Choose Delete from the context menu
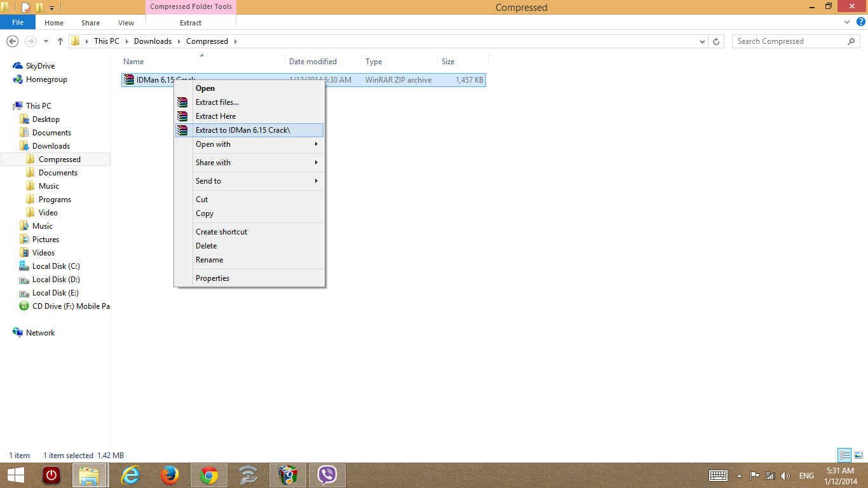868x488 pixels. 249,246
